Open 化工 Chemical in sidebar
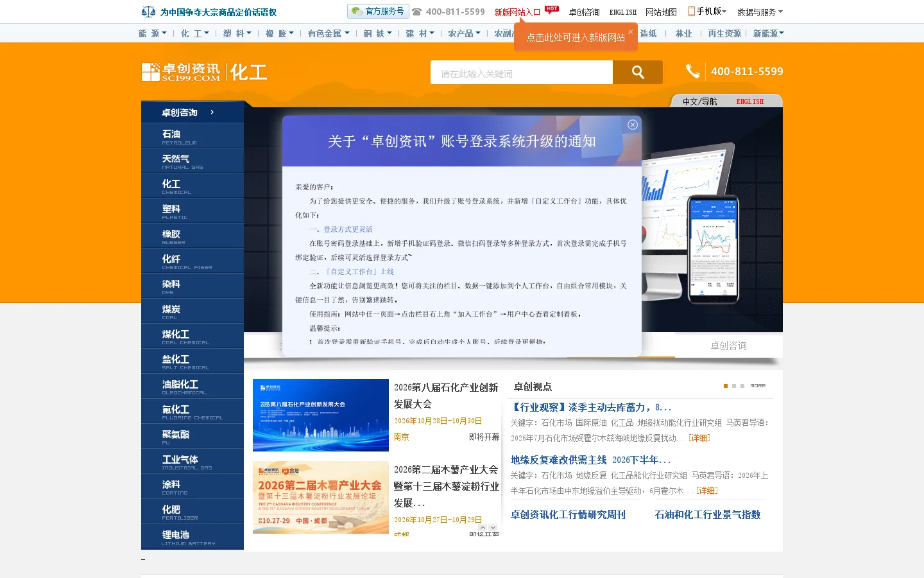Image resolution: width=924 pixels, height=578 pixels. [x=193, y=186]
